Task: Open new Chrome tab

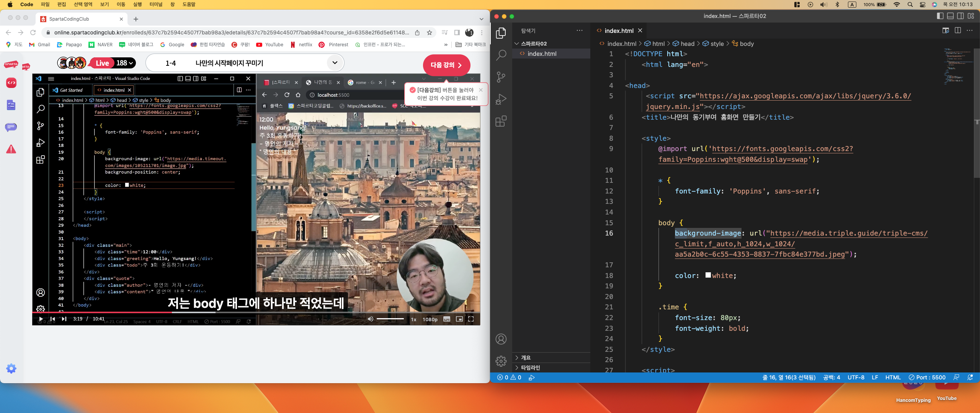Action: pyautogui.click(x=136, y=19)
